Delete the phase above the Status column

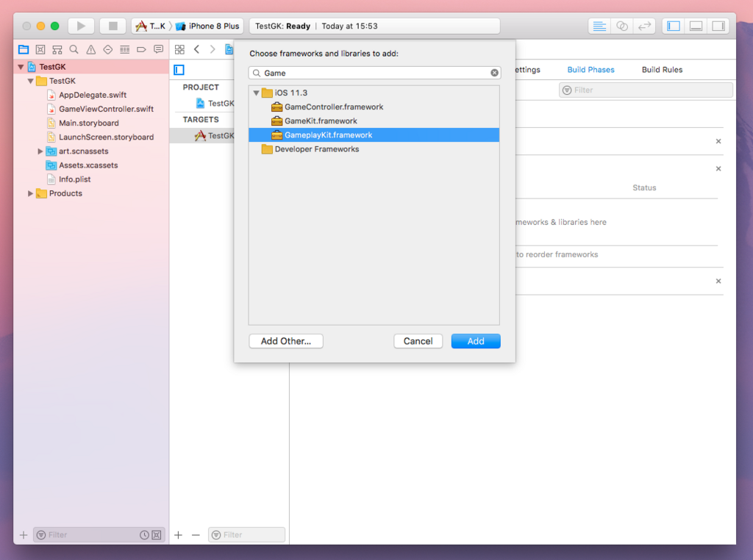tap(718, 168)
